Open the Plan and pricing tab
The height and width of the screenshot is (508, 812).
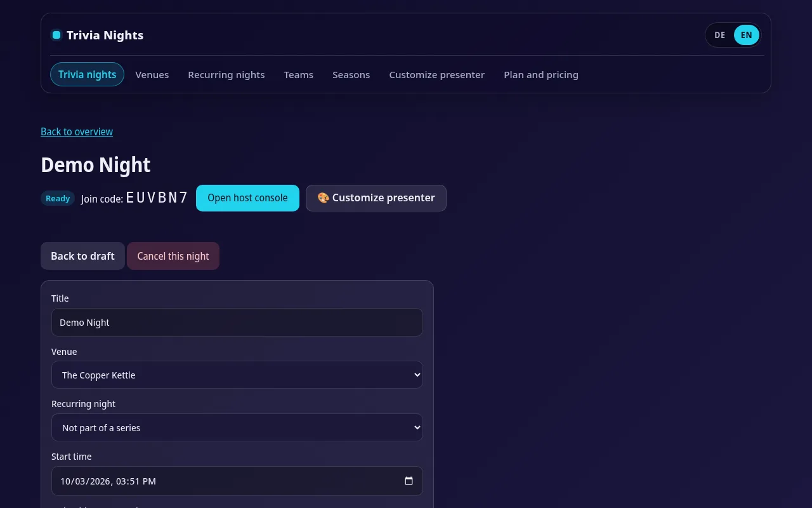(541, 75)
